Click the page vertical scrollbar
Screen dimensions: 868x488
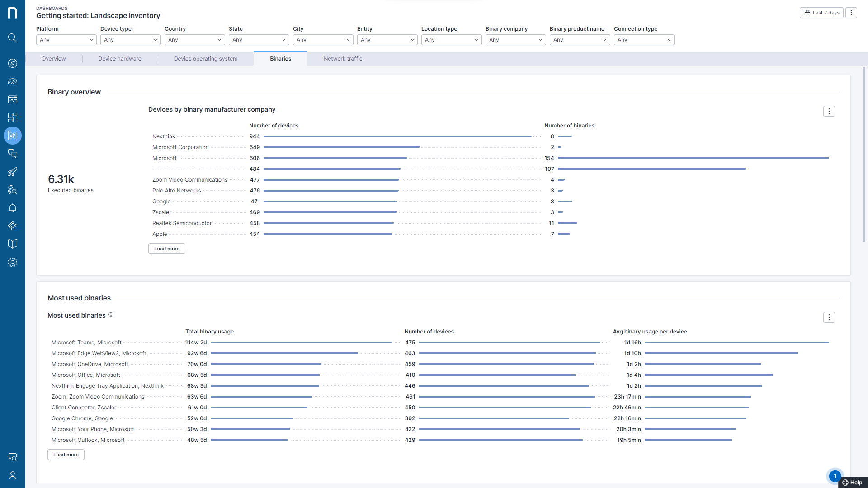(864, 154)
